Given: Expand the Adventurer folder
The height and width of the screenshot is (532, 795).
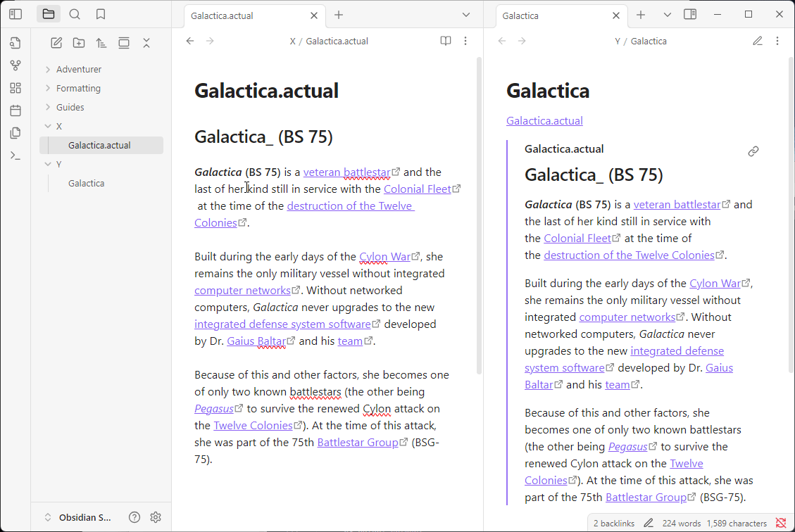Looking at the screenshot, I should pyautogui.click(x=79, y=69).
